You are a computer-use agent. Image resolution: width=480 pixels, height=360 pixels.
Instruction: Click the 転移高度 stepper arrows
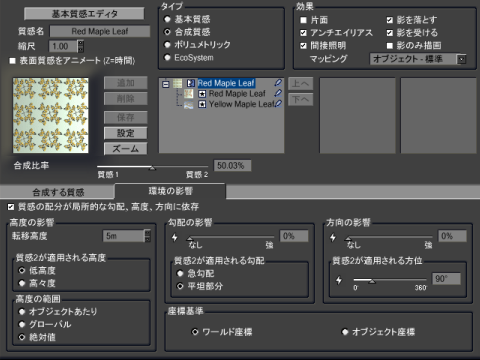(x=148, y=236)
